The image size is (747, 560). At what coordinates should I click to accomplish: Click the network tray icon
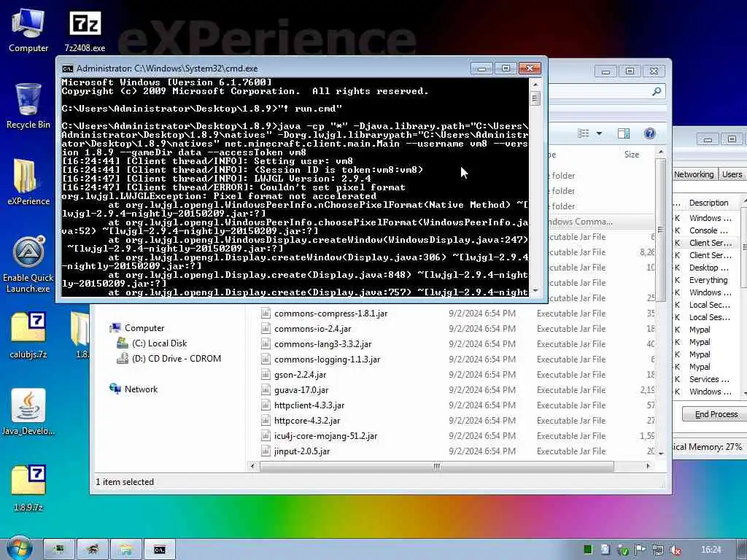[x=658, y=550]
